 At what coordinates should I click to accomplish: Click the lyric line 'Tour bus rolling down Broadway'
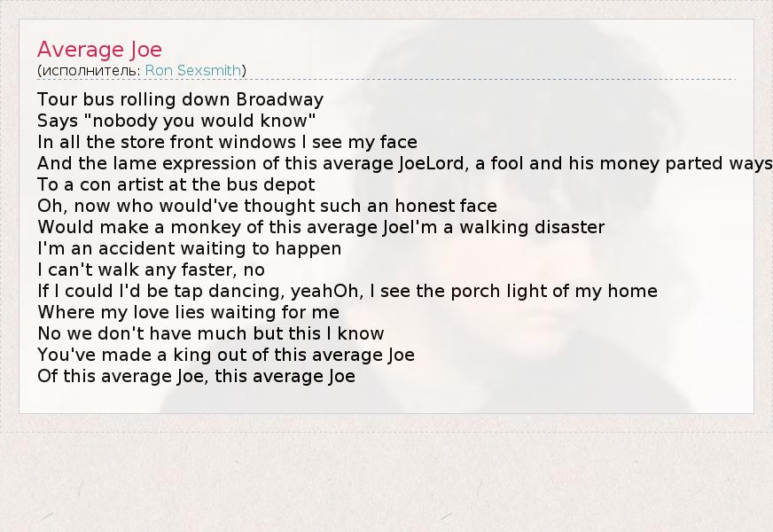coord(180,99)
